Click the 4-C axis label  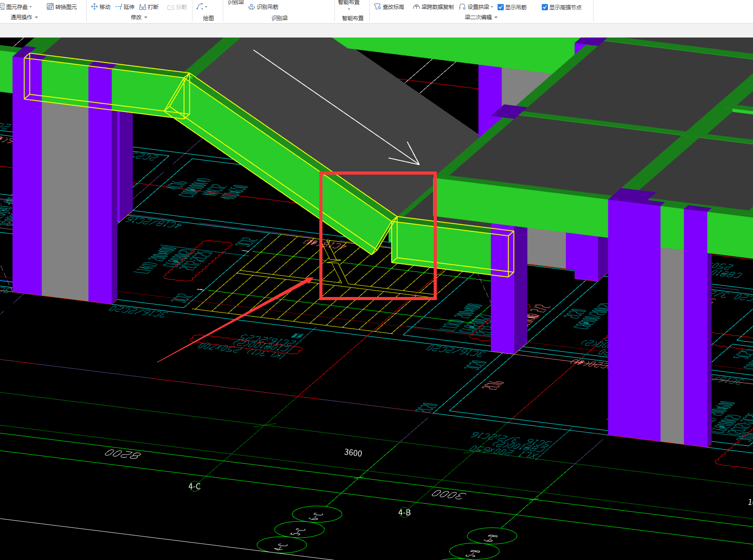click(x=194, y=486)
